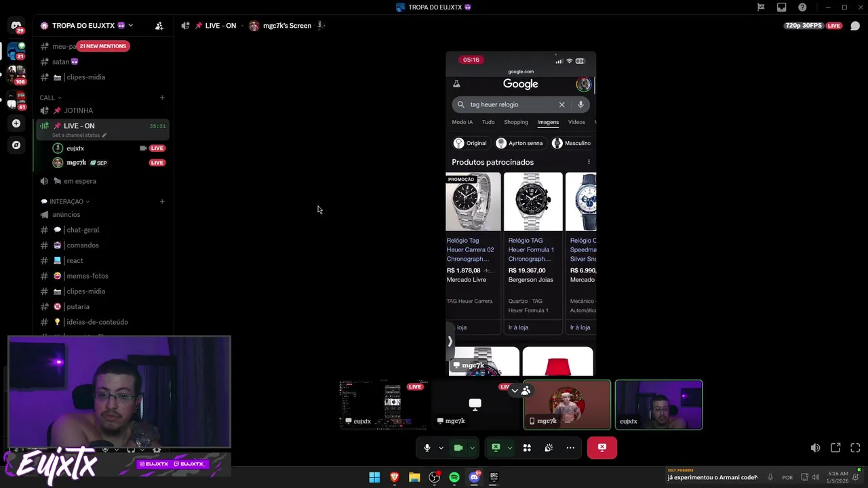
Task: Open the Discover servers compass icon
Action: (16, 144)
